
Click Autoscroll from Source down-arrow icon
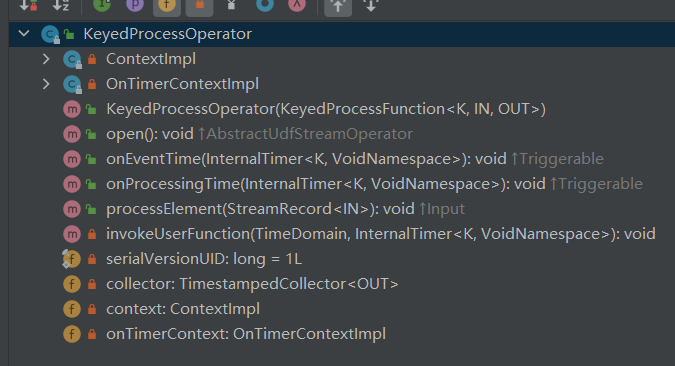(x=371, y=5)
